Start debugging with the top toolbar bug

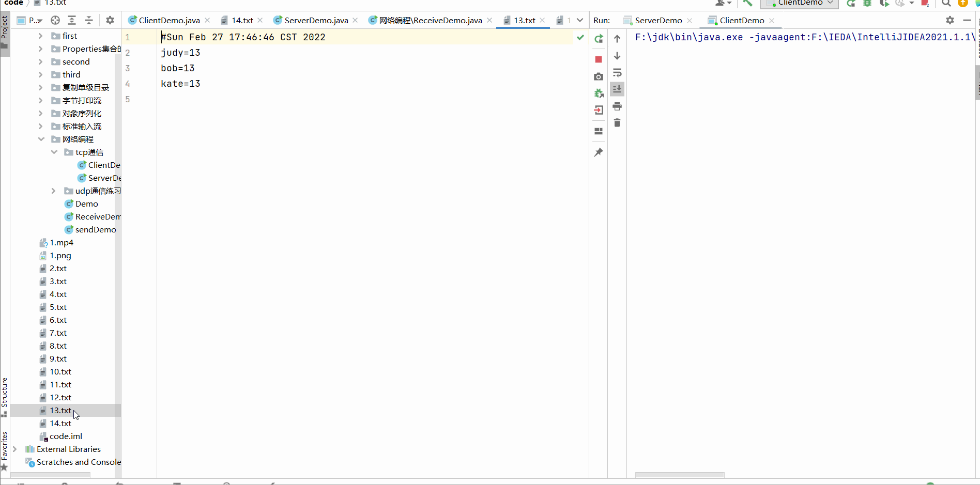pyautogui.click(x=867, y=3)
